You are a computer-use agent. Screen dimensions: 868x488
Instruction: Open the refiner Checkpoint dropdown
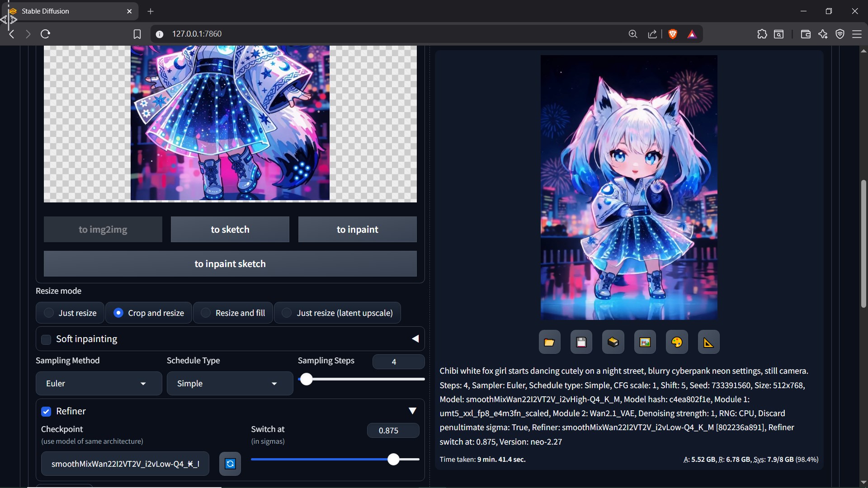pyautogui.click(x=125, y=464)
